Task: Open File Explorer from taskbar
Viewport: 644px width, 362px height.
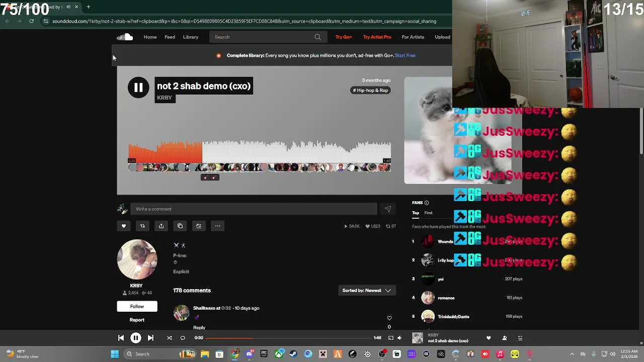Action: click(205, 354)
